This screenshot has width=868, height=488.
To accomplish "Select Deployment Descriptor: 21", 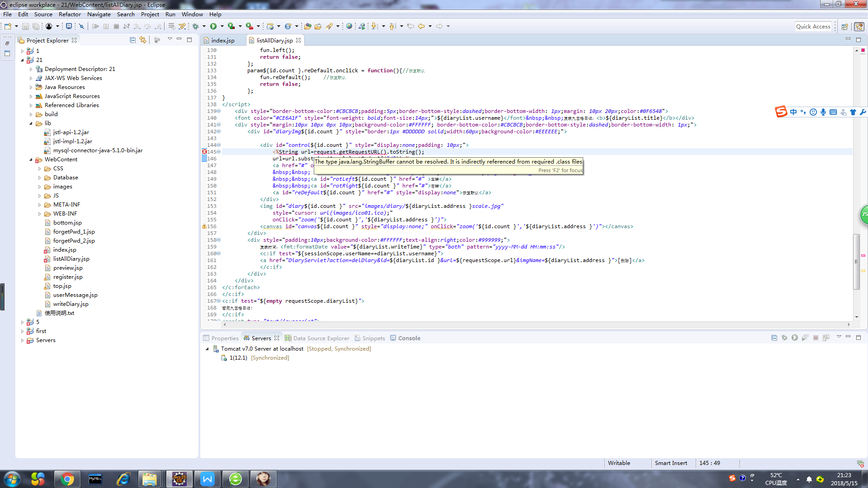I will pos(80,69).
